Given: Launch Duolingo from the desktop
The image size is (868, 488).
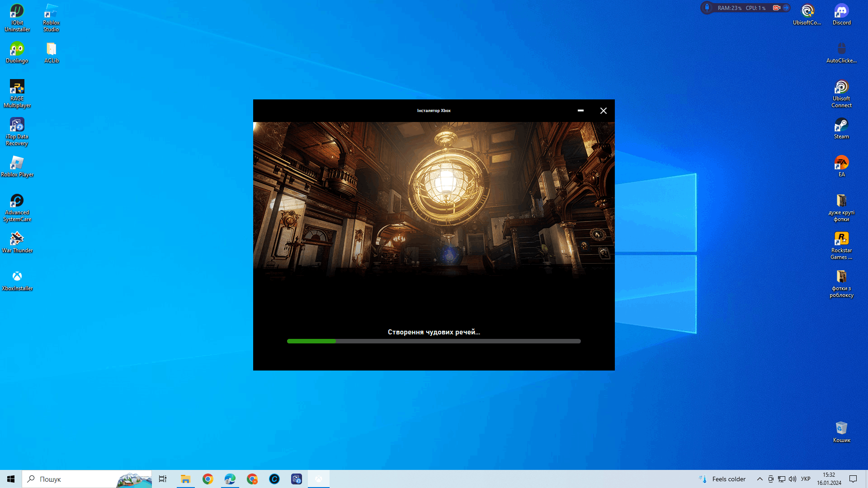Looking at the screenshot, I should coord(17,52).
